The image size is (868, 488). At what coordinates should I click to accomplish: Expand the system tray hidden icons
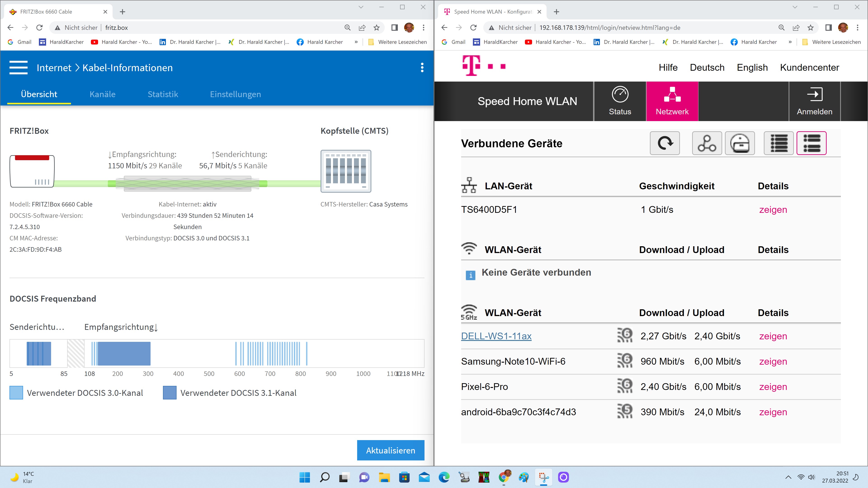pyautogui.click(x=788, y=477)
